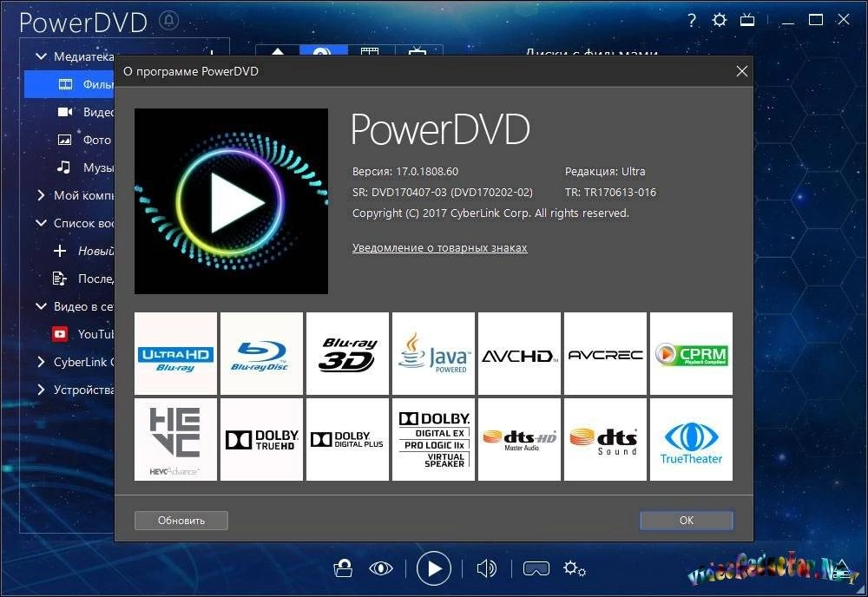This screenshot has width=868, height=597.
Task: Click the dts-HD Master Audio logo tile
Action: tap(519, 439)
